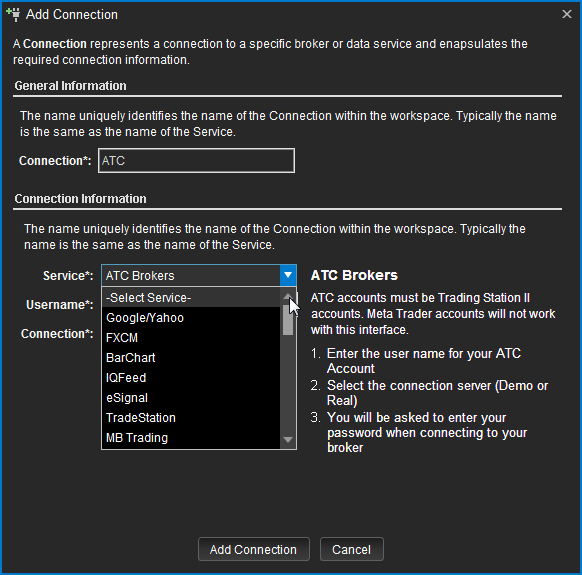
Task: Click the Add Connection button
Action: click(254, 549)
